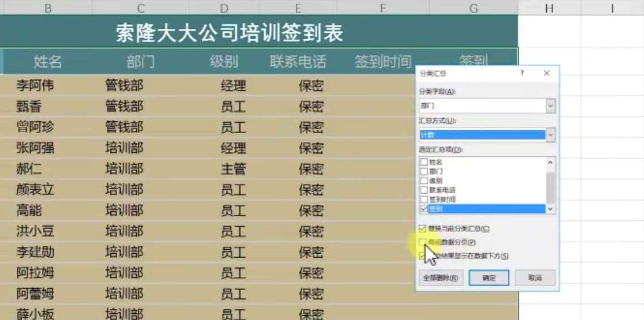Enable 每组数据分页 checkbox
The width and height of the screenshot is (644, 320).
423,242
